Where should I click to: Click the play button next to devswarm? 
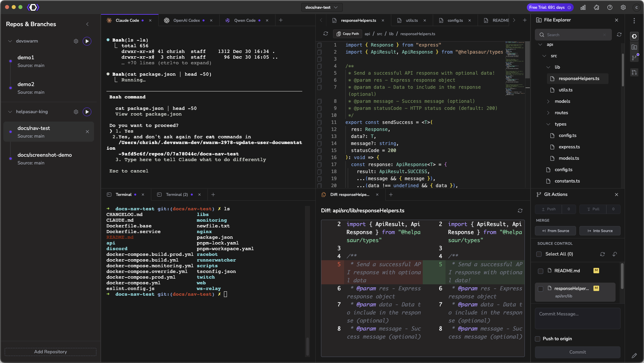pos(87,41)
